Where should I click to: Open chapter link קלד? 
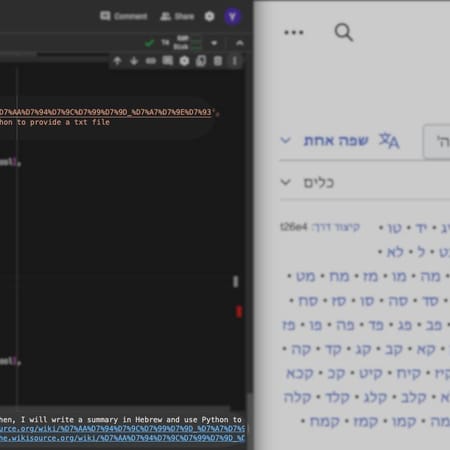[337, 398]
